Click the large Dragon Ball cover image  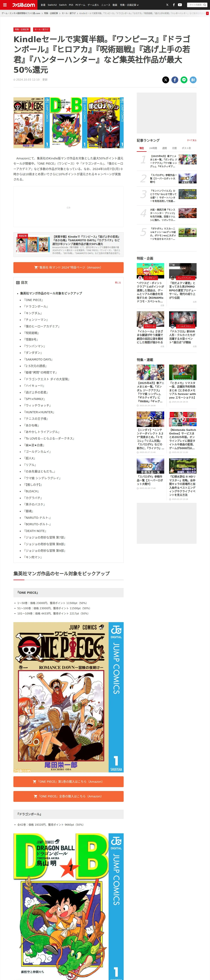point(68,906)
